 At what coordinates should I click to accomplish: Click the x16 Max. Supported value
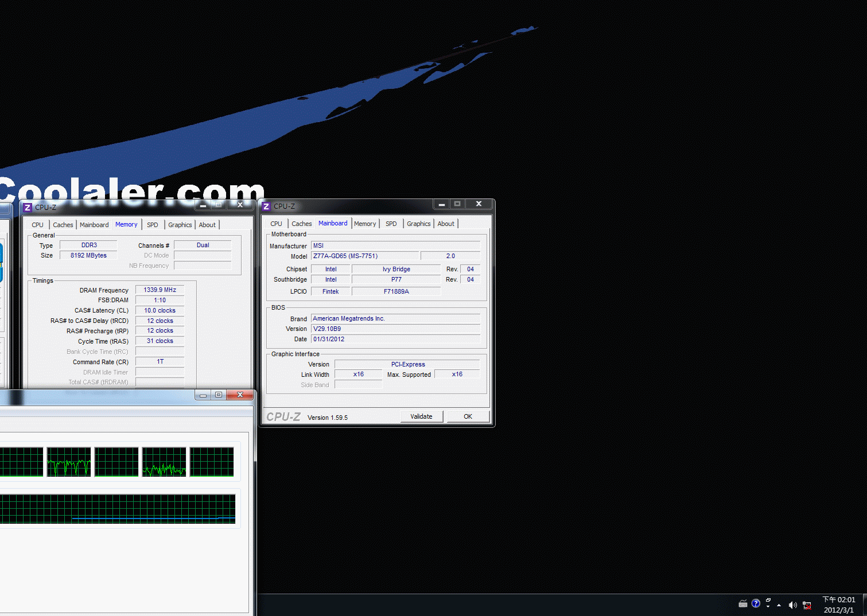(457, 374)
